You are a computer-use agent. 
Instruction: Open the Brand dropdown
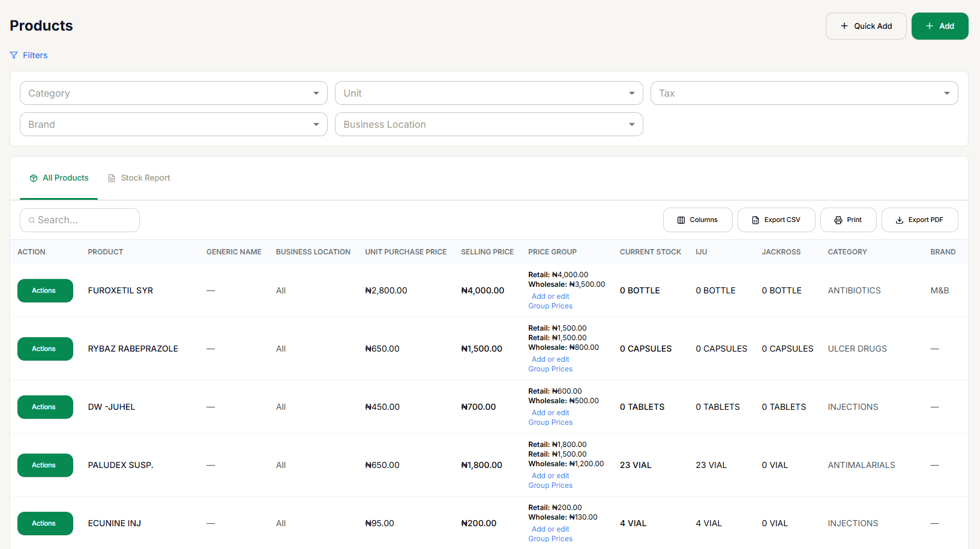(173, 124)
